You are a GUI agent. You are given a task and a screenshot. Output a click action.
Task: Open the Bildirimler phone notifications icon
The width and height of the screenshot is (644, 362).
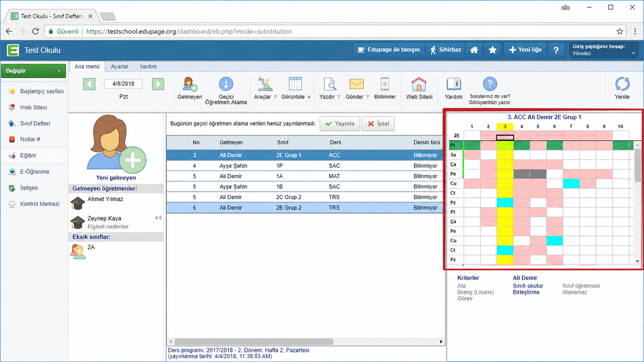[385, 84]
